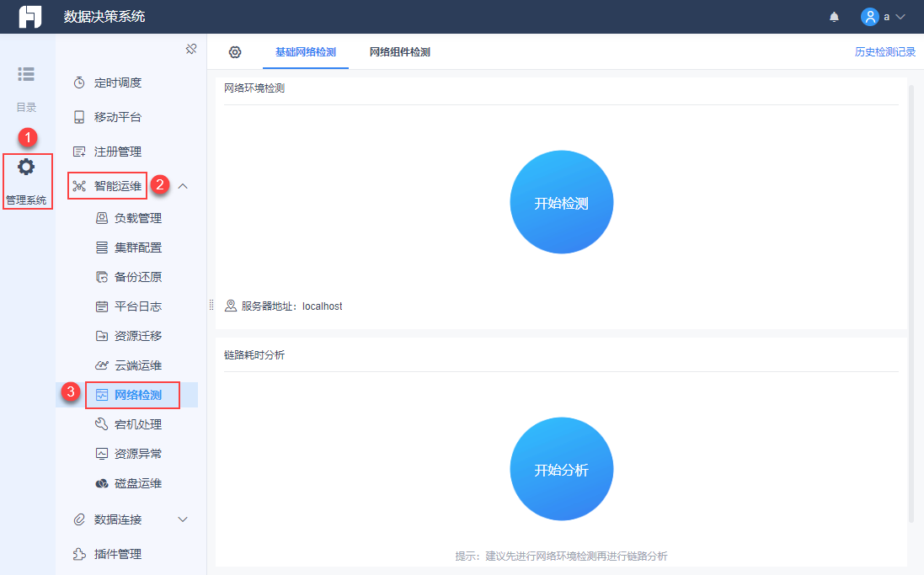Click the 集群配置 icon
This screenshot has height=575, width=924.
coord(102,248)
